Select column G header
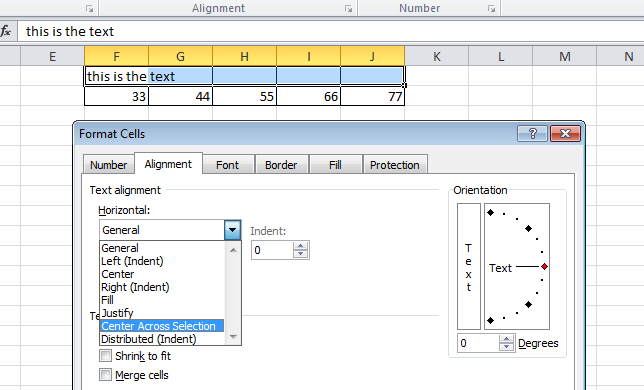The height and width of the screenshot is (390, 644). click(180, 56)
